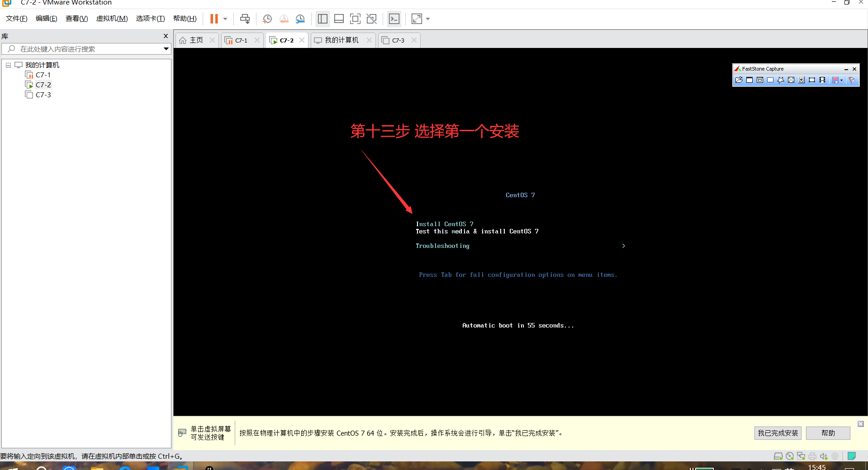This screenshot has height=470, width=868.
Task: Minimize the FastStone Capture panel
Action: (846, 69)
